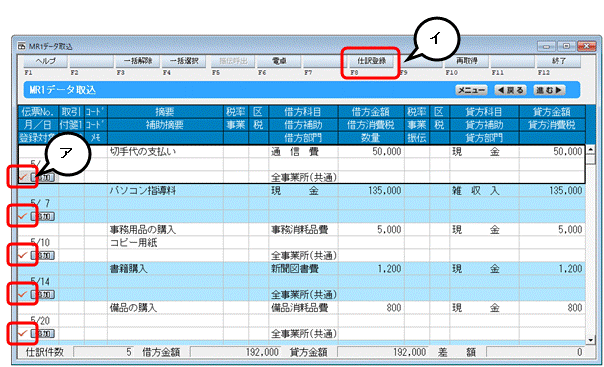Click the 追加 button in the 切手代の支払い entry
This screenshot has width=604, height=367.
pyautogui.click(x=43, y=178)
